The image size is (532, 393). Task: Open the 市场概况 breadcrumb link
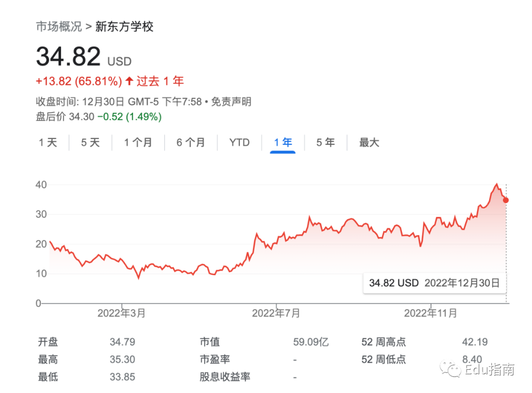point(59,27)
